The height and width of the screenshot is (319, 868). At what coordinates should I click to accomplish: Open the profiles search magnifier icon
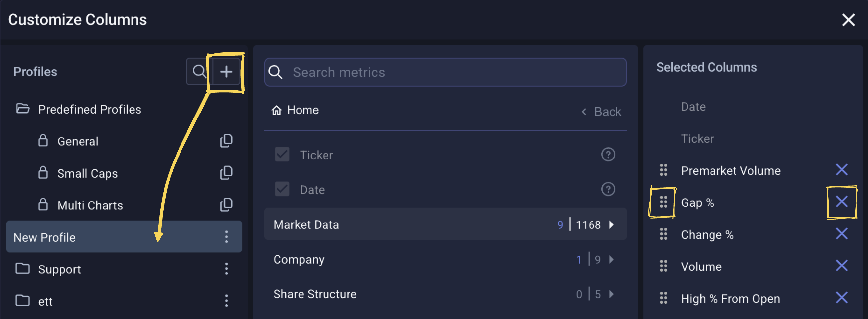tap(199, 72)
